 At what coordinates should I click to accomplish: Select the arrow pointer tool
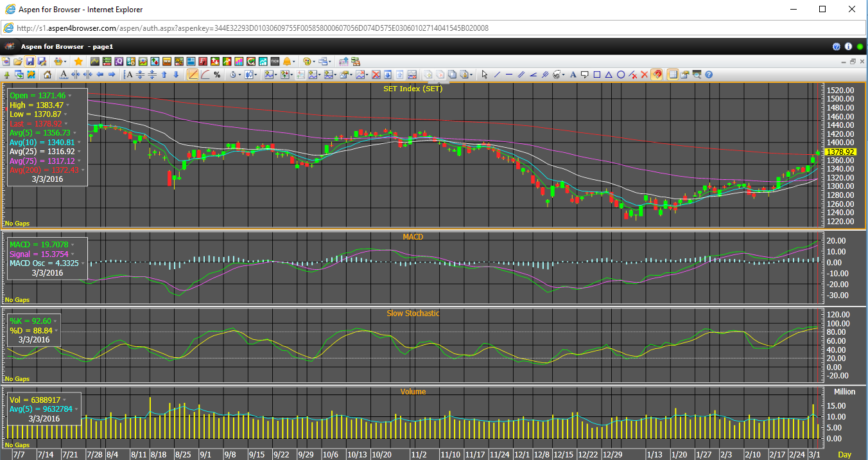point(485,75)
